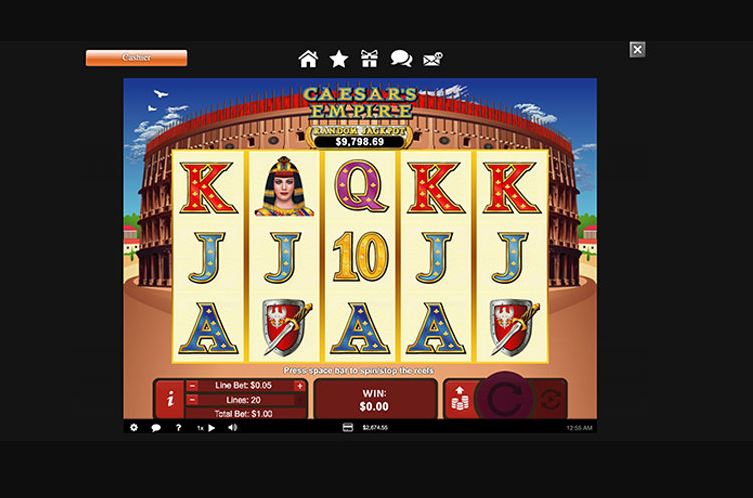Open the game info paytable icon
Image resolution: width=753 pixels, height=498 pixels.
point(170,399)
